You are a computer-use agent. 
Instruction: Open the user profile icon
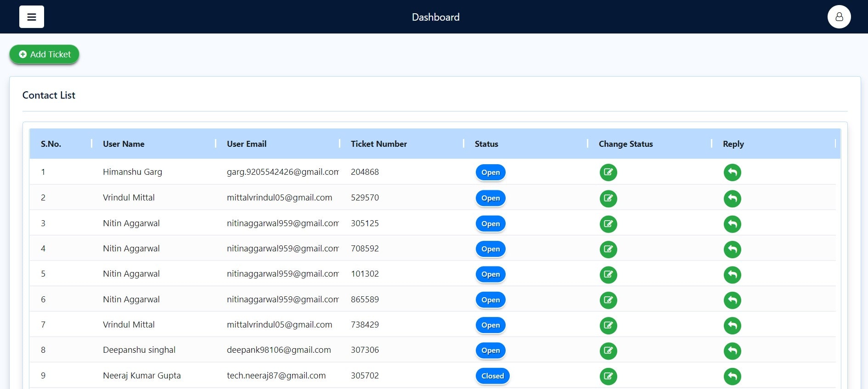click(839, 17)
